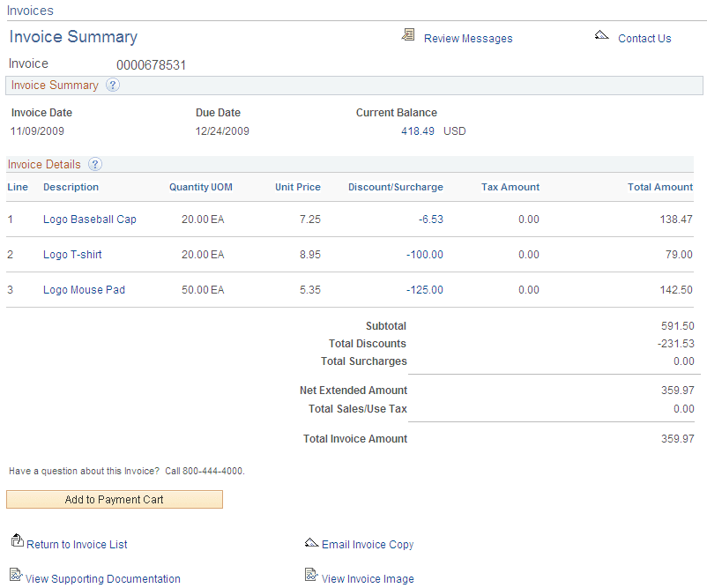Click the -100.00 discount for Logo T-shirt
Viewport: 707px width, 588px height.
pyautogui.click(x=425, y=254)
